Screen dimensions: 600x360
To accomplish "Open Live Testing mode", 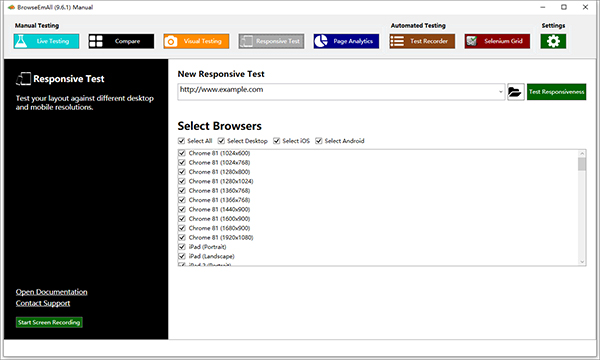I will click(46, 41).
